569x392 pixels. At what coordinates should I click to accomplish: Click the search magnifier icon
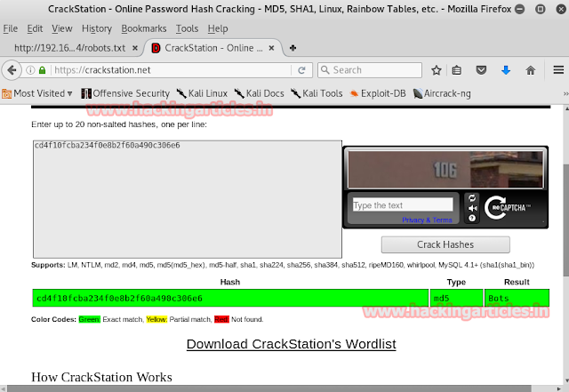(x=325, y=70)
